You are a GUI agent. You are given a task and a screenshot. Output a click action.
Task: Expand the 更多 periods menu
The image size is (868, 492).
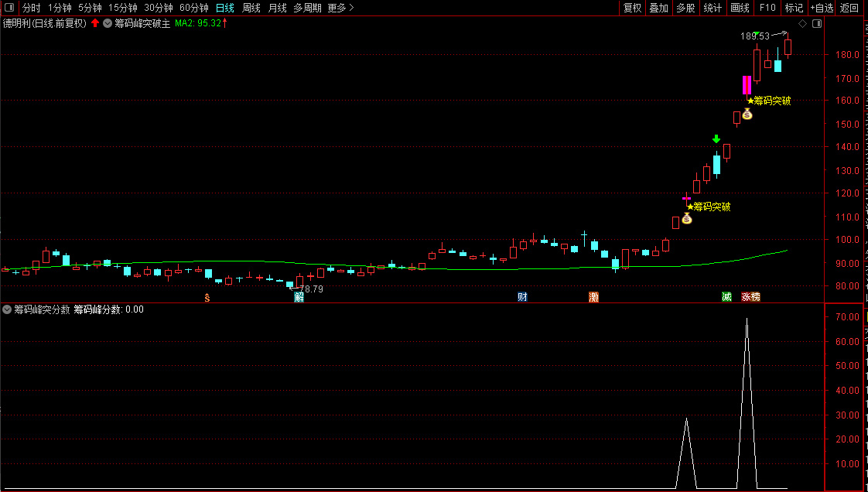pos(340,8)
